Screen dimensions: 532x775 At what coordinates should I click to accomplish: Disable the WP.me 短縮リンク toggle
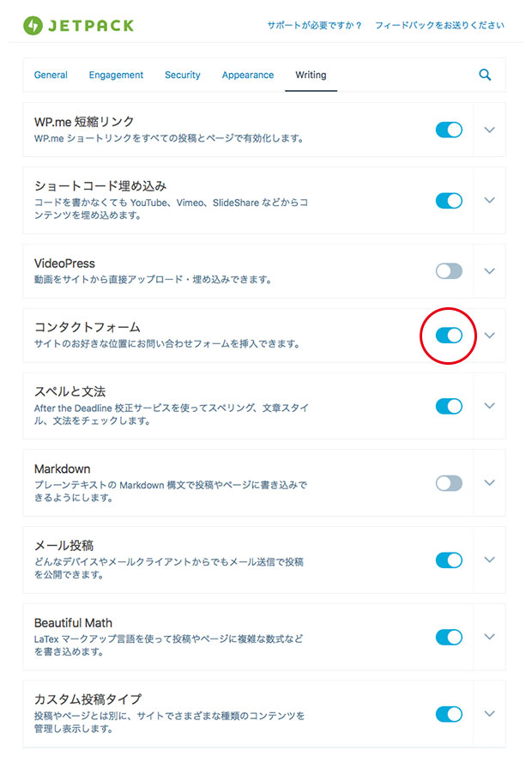point(449,130)
